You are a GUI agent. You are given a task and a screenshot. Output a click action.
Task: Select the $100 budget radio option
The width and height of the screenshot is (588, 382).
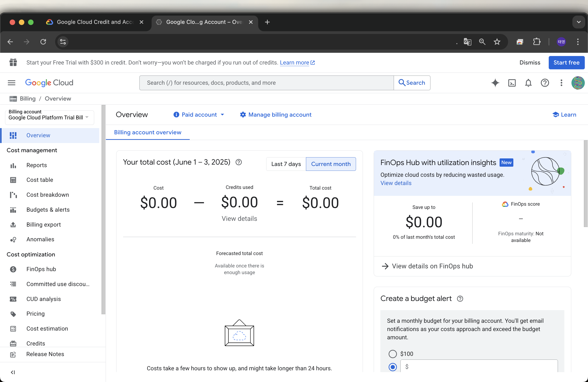(x=393, y=354)
